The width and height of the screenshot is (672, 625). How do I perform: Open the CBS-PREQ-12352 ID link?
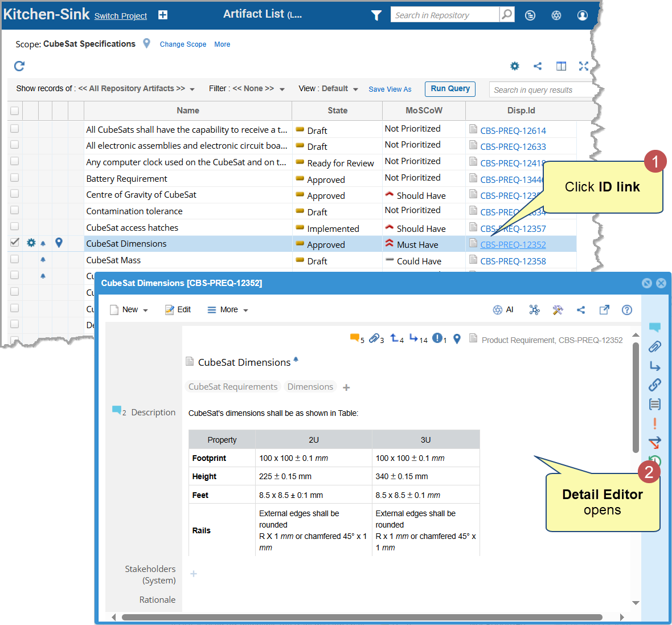513,245
